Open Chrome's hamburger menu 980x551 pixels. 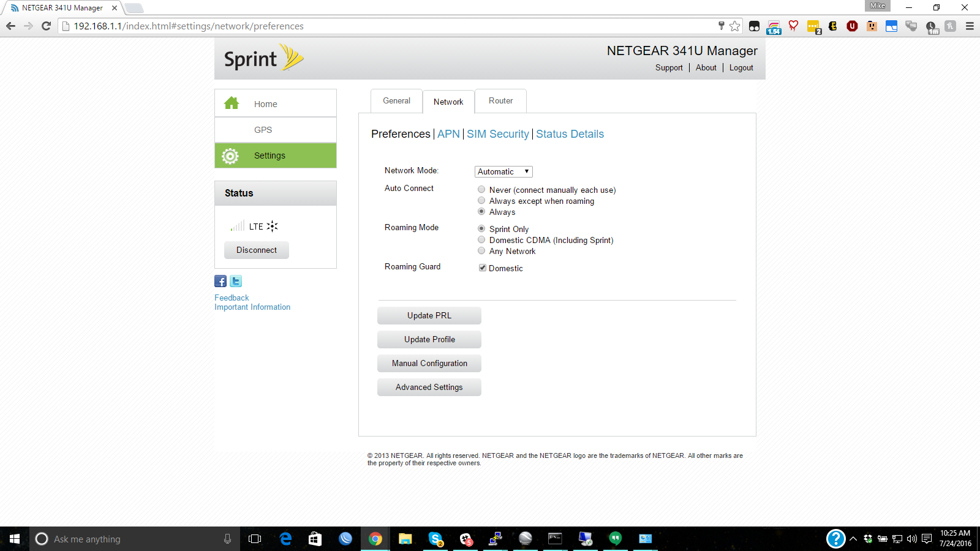click(x=969, y=26)
